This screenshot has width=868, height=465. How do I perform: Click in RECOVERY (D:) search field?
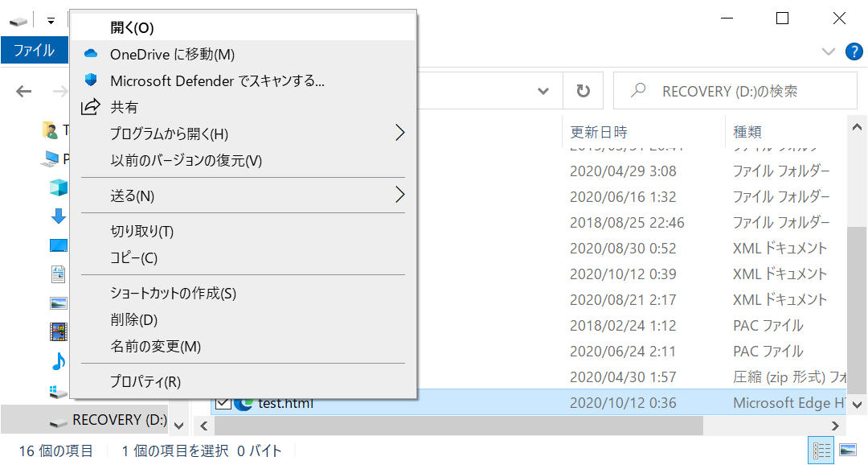[x=735, y=91]
